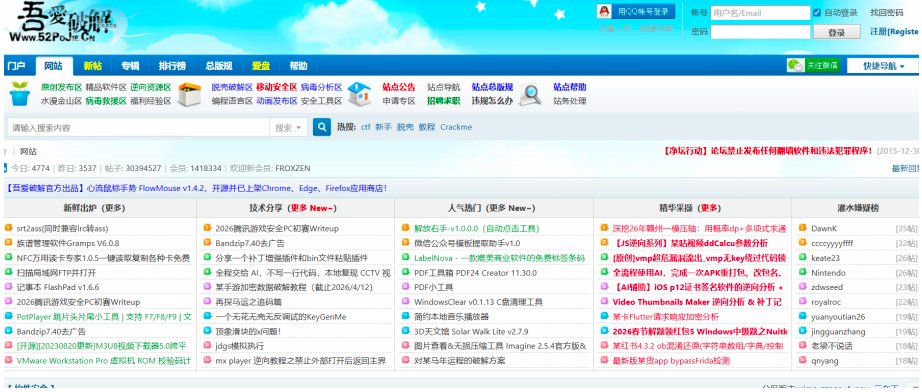Click the icon beside 深挖26年赣州一模压轴 post
Viewport: 922px width, 392px height.
604,228
